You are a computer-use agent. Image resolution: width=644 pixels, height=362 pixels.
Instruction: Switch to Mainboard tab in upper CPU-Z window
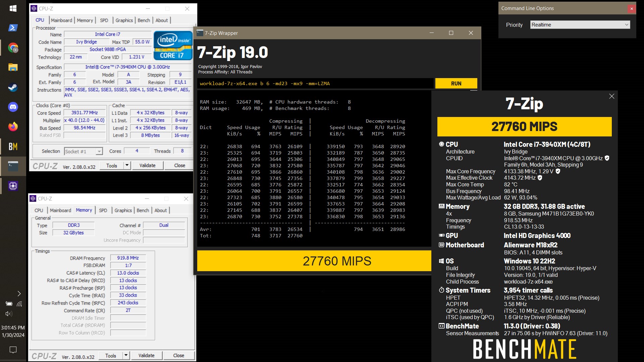[x=61, y=20]
